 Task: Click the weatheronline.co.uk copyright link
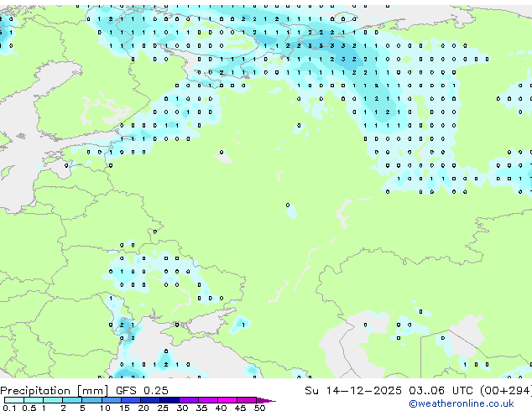pyautogui.click(x=462, y=403)
